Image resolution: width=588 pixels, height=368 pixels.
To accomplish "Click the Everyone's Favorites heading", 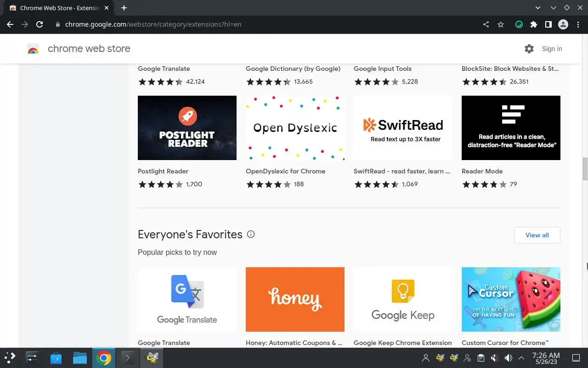I will pos(190,234).
